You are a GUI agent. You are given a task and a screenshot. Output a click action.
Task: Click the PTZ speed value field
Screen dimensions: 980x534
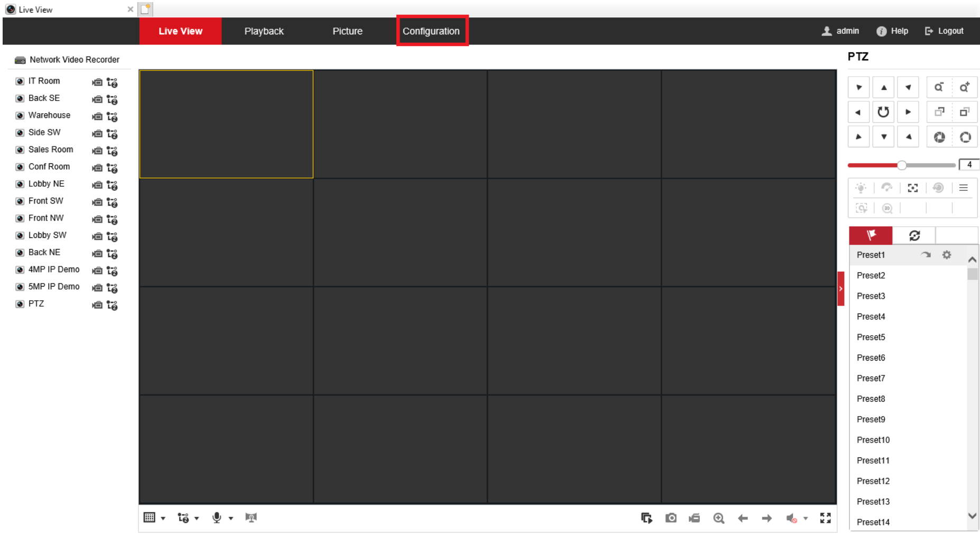click(969, 165)
